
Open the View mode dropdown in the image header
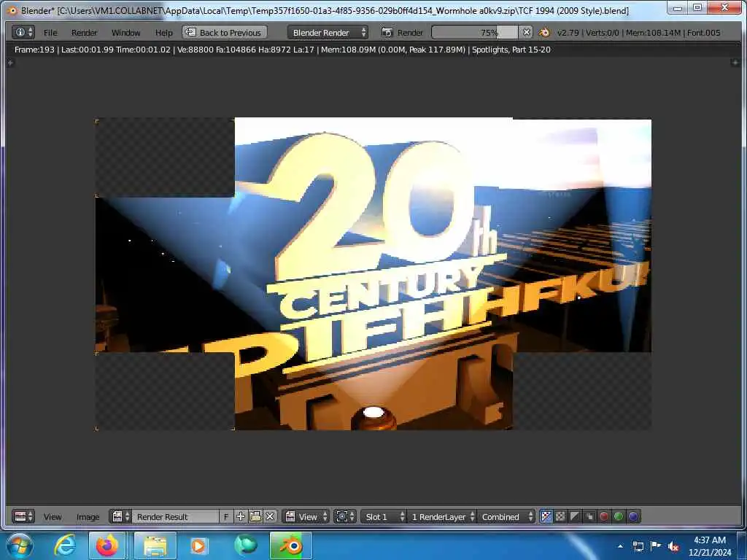coord(306,517)
